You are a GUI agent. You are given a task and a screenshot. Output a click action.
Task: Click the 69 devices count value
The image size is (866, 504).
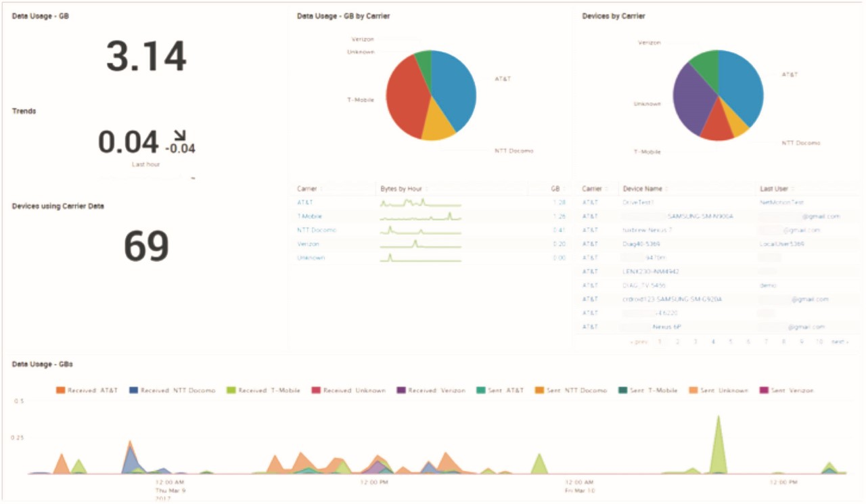(x=146, y=246)
